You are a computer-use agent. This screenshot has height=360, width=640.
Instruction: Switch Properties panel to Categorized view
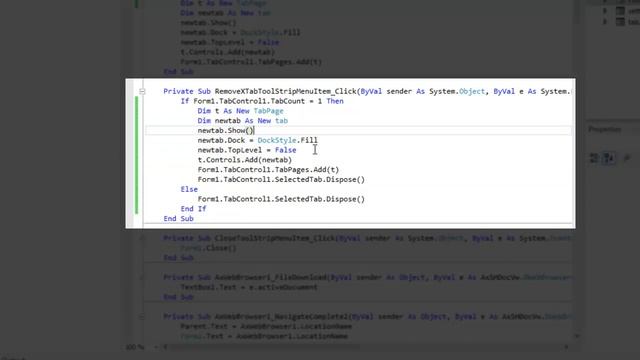click(594, 158)
